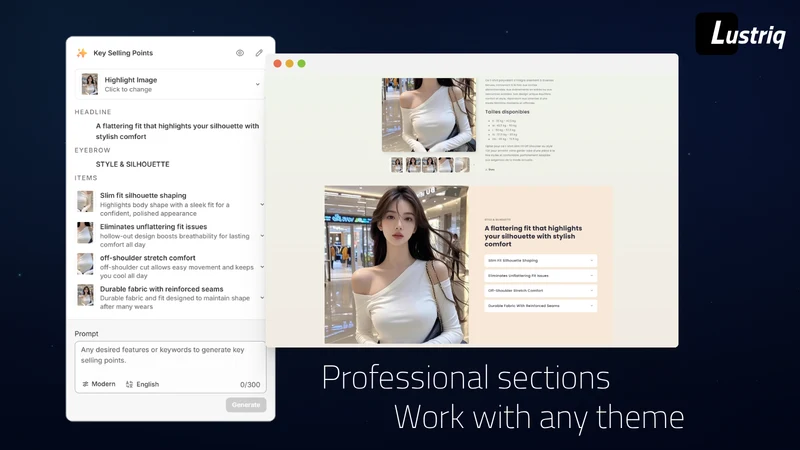Click the 0/300 character counter
Screen dimensions: 800x450
click(x=250, y=385)
